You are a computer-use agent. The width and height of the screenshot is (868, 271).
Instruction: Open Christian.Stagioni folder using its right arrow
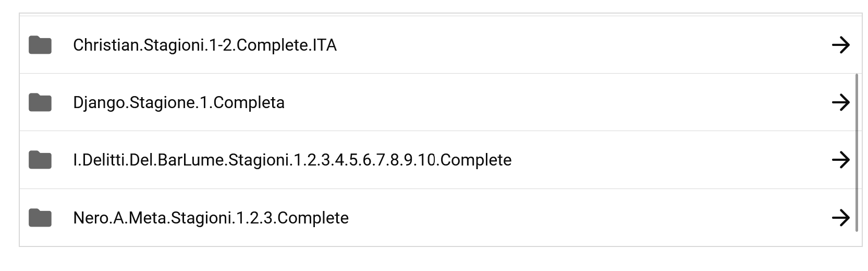pos(840,45)
